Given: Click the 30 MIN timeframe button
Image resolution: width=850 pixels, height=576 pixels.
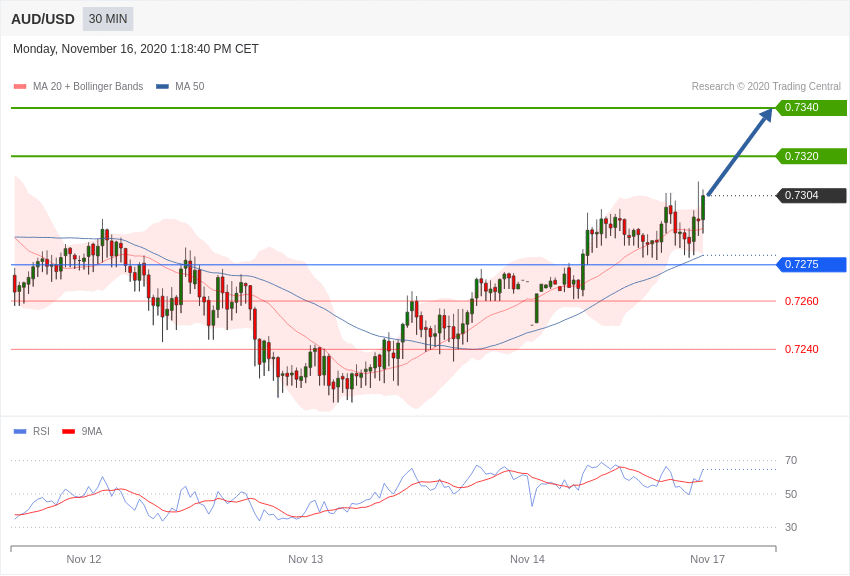Looking at the screenshot, I should coord(108,19).
